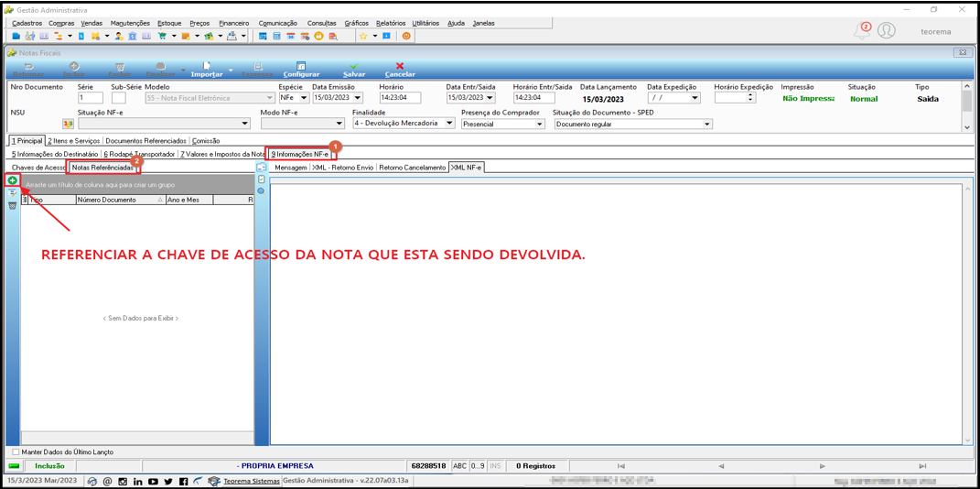Open the Relatórios menu
The width and height of the screenshot is (980, 489).
pyautogui.click(x=391, y=23)
